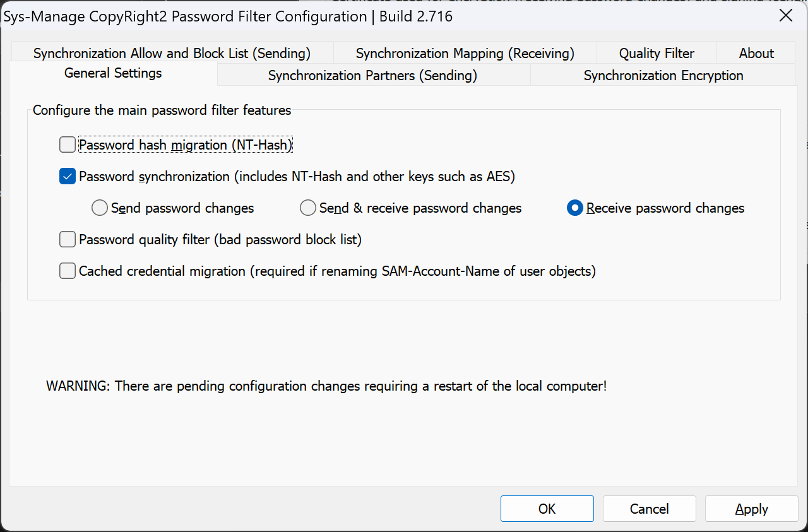Select the Send password changes radio button

(100, 208)
